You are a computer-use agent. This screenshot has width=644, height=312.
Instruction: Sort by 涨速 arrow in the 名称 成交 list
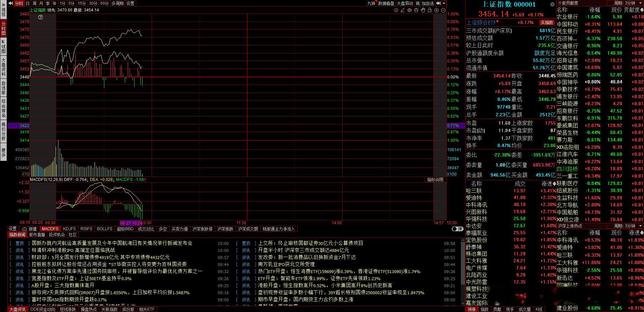[x=554, y=184]
